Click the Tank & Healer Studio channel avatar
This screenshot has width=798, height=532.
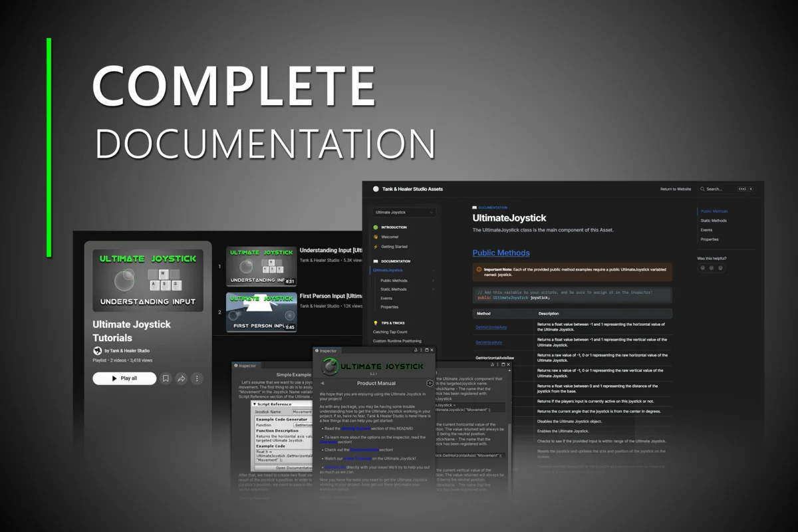(x=98, y=350)
